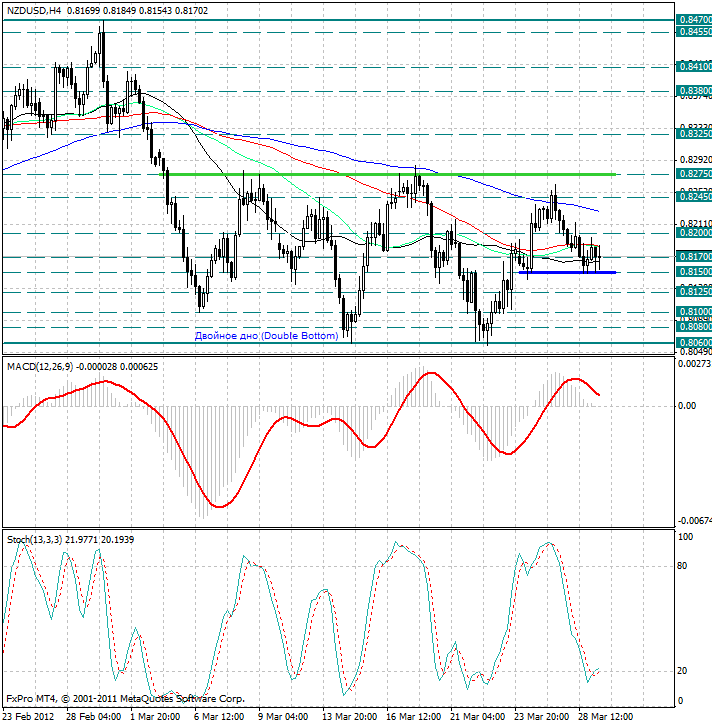The image size is (712, 724).
Task: Click the Stochastic 80 level label
Action: pos(682,566)
